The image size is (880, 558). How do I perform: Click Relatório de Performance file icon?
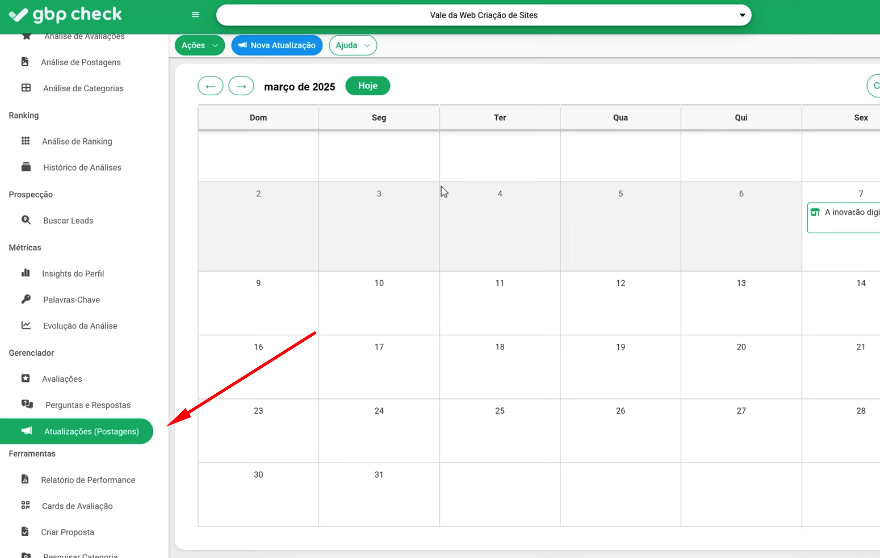[25, 479]
